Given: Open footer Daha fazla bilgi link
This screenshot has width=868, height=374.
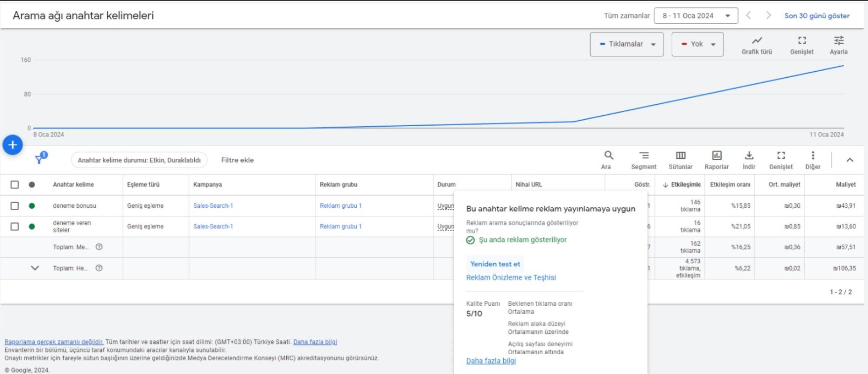Looking at the screenshot, I should [x=315, y=342].
